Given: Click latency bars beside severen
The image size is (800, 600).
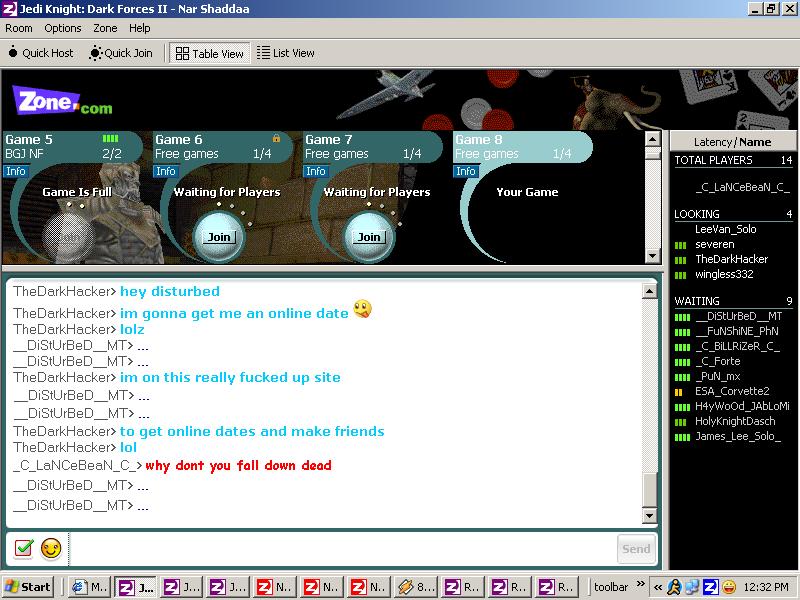Looking at the screenshot, I should pyautogui.click(x=681, y=245).
